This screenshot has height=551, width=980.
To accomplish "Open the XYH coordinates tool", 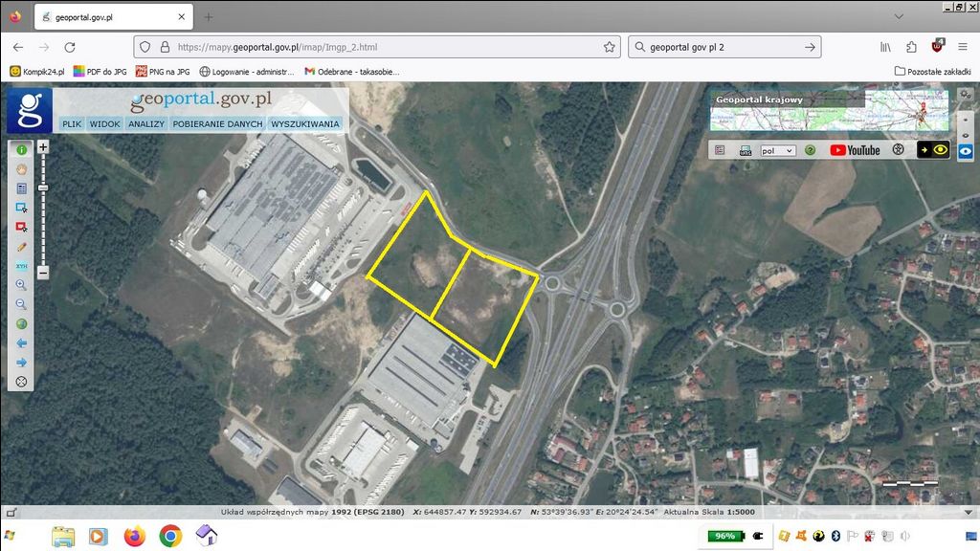I will (x=21, y=265).
